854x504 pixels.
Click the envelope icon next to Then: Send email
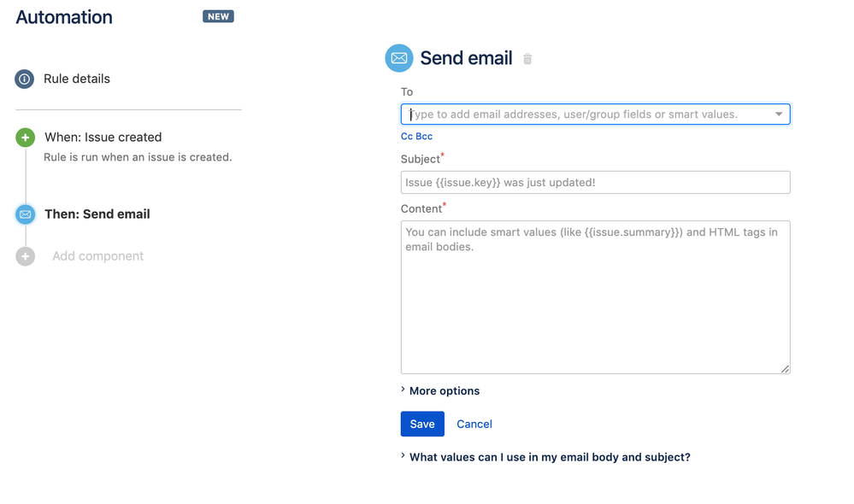coord(24,214)
